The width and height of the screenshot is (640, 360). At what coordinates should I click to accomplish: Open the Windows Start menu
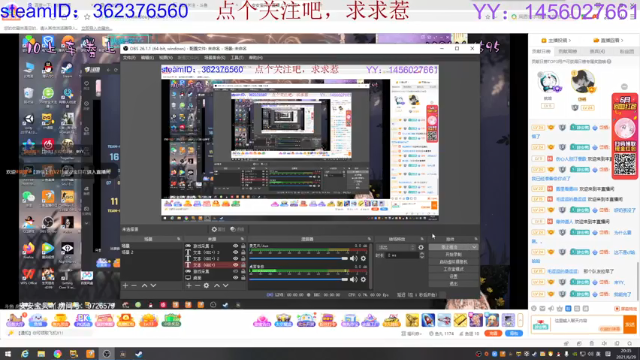tap(8, 354)
